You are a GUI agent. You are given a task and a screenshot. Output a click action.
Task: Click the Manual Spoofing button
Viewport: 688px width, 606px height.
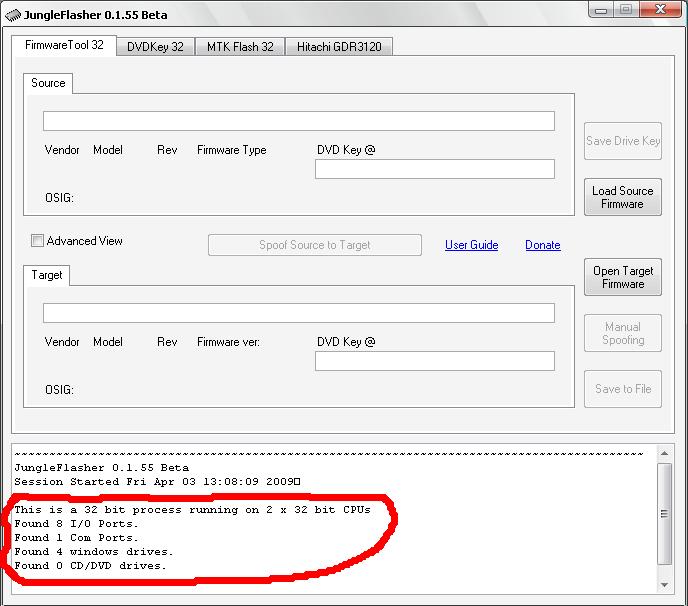click(623, 333)
